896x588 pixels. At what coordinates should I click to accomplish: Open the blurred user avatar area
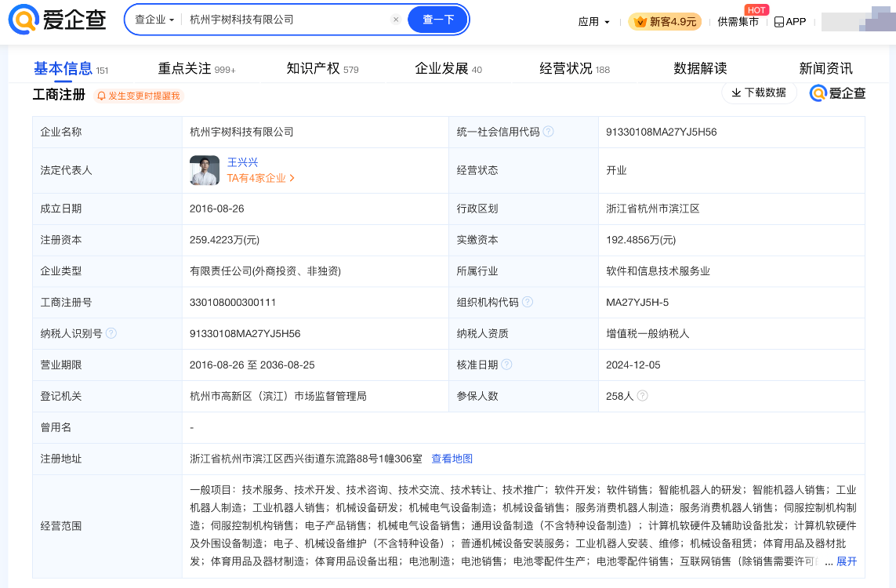858,20
